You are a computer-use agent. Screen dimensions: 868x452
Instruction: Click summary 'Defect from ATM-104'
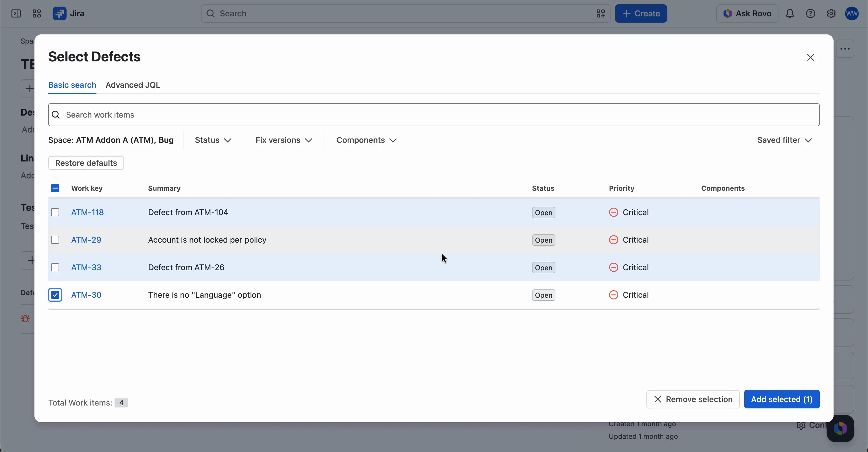click(188, 212)
